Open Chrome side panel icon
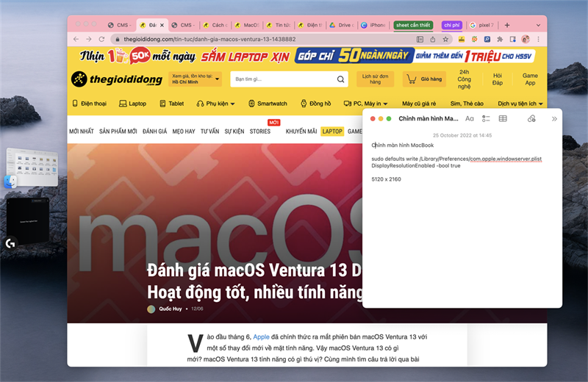 click(x=512, y=39)
